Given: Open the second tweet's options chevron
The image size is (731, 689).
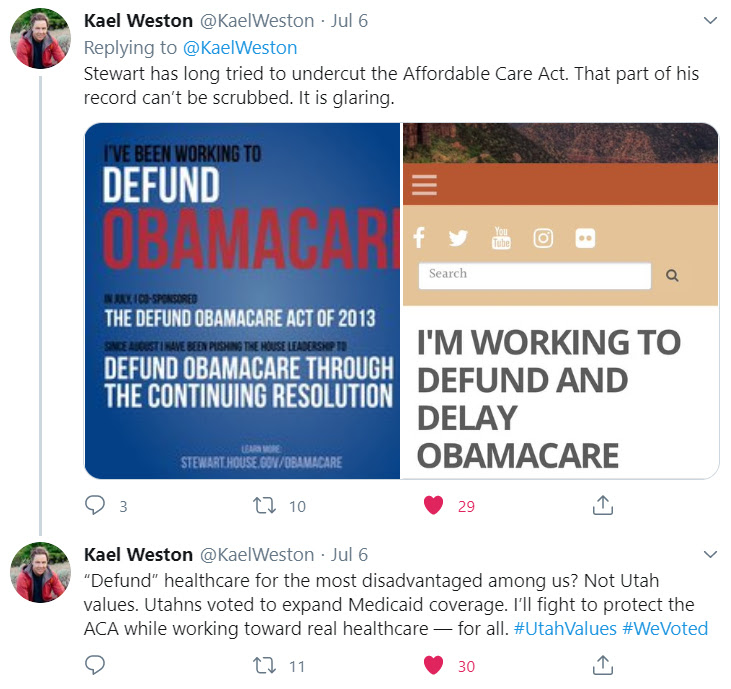Looking at the screenshot, I should click(710, 554).
